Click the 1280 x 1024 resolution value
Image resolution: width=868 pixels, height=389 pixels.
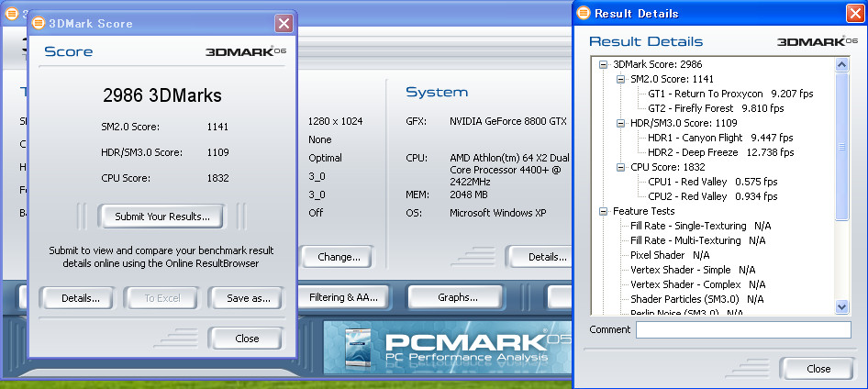tap(336, 121)
